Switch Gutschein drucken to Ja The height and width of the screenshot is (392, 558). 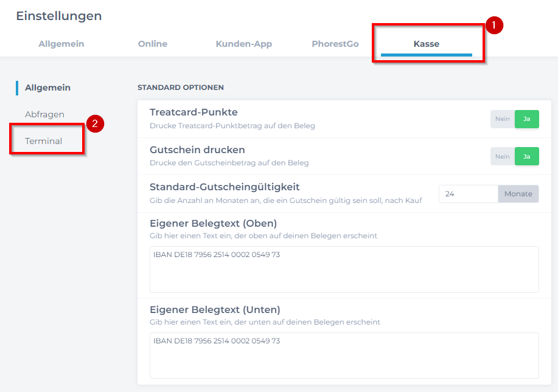coord(527,156)
